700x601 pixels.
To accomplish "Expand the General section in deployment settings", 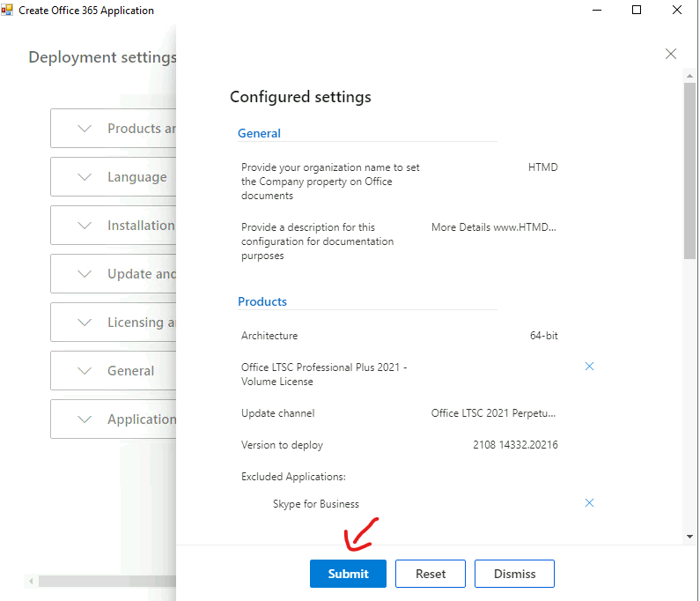I will tap(114, 371).
